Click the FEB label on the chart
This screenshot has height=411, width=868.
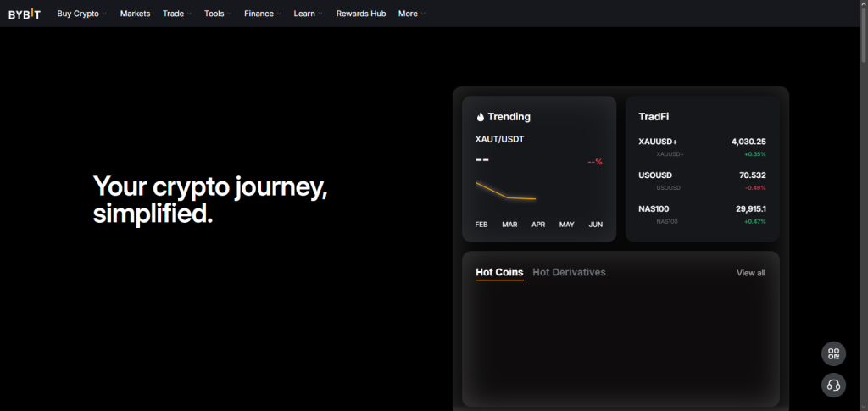pyautogui.click(x=481, y=225)
